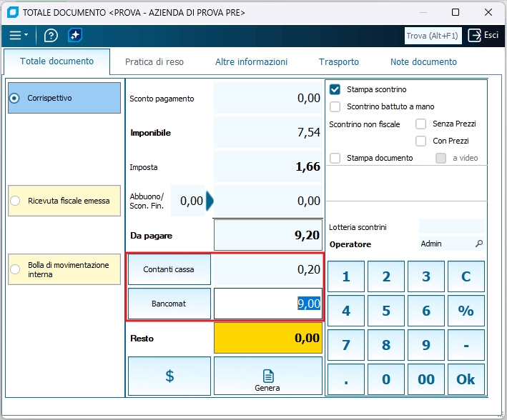The height and width of the screenshot is (420, 507).
Task: Click the Abbuono arrow expander
Action: [210, 201]
